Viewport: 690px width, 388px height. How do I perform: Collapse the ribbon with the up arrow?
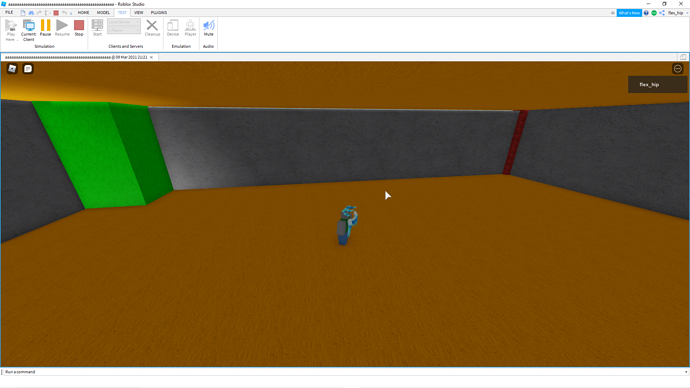(613, 13)
